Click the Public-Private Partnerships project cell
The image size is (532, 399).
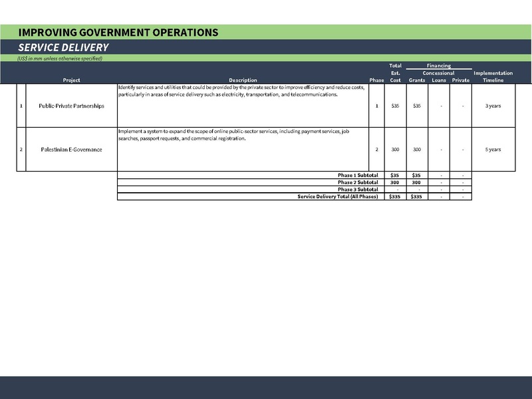72,106
